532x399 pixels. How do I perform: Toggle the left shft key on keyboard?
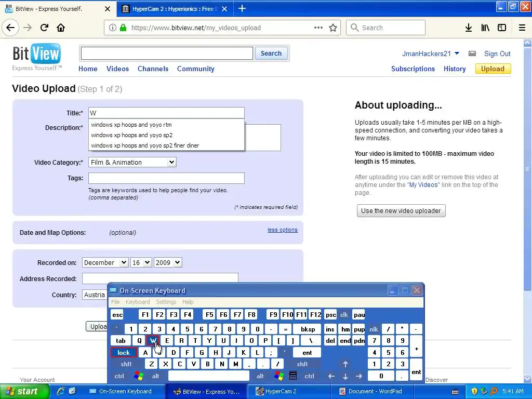point(126,364)
